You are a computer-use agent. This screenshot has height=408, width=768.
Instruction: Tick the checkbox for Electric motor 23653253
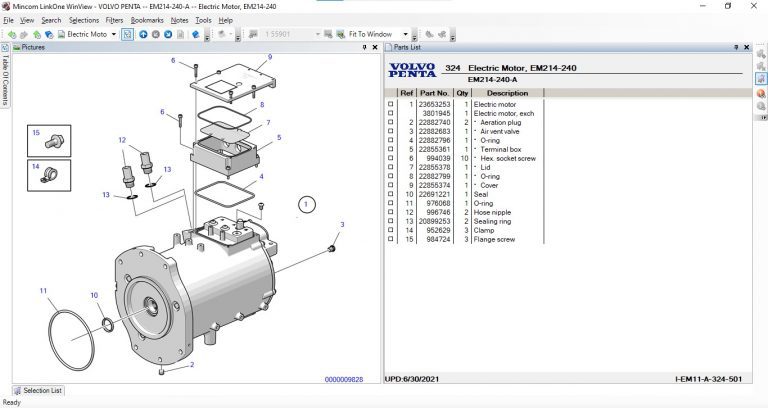390,104
